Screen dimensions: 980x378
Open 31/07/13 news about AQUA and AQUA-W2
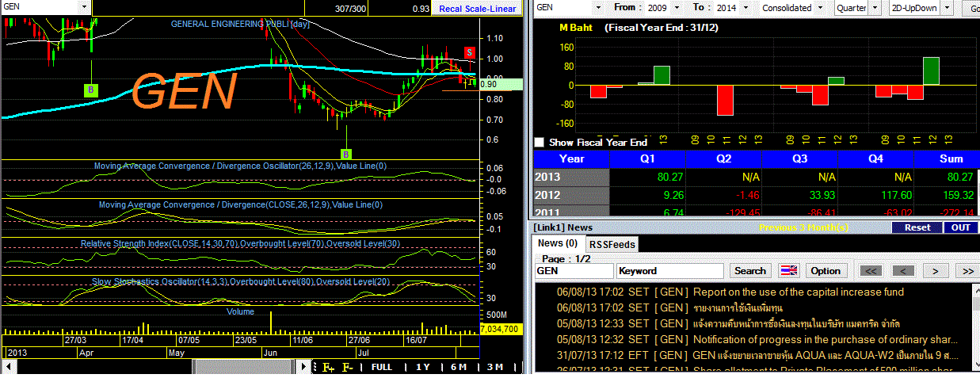click(826, 355)
